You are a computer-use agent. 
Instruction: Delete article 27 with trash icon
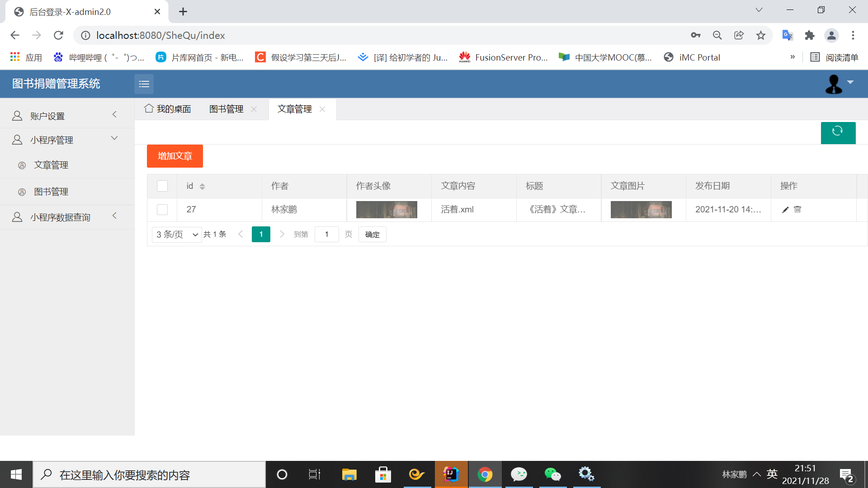click(797, 209)
